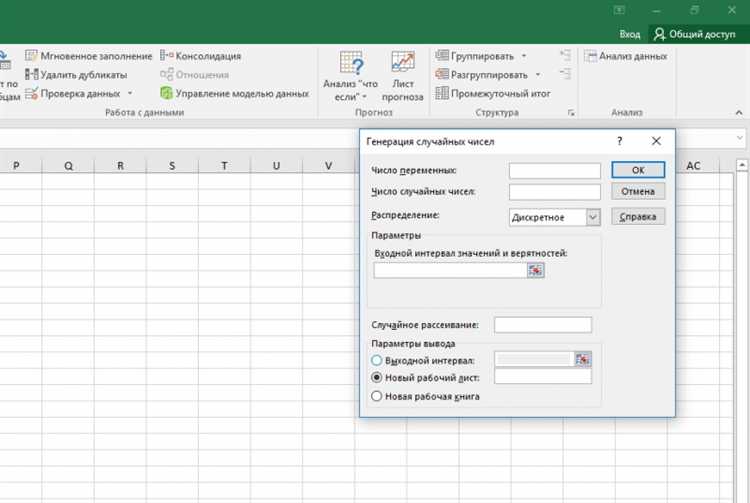Click the Вход sign-in link
Image resolution: width=750 pixels, height=503 pixels.
click(x=629, y=34)
